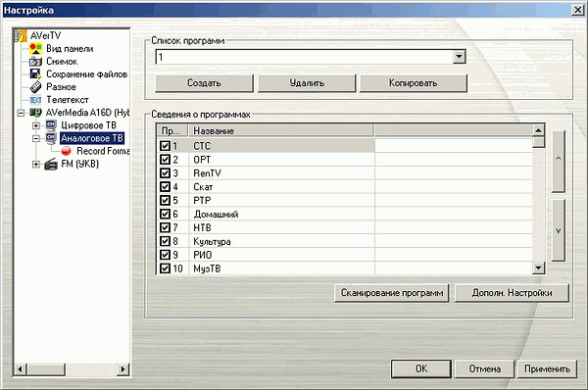
Task: Click the Снимок camera icon
Action: coord(35,61)
